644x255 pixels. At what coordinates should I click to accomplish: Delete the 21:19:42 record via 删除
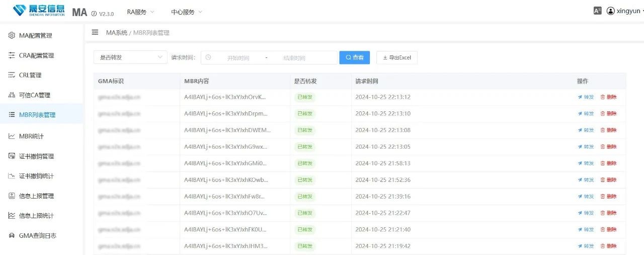pyautogui.click(x=608, y=246)
